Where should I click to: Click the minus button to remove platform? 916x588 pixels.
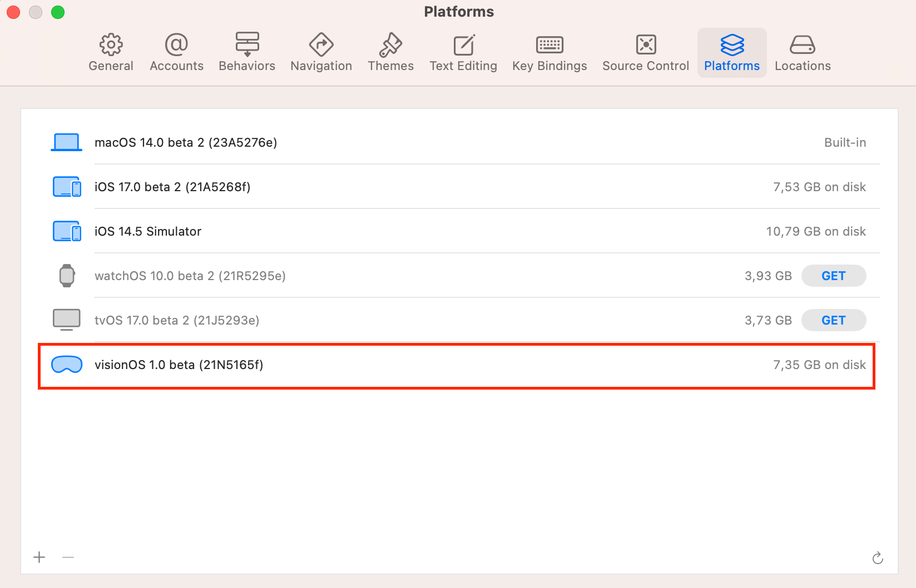coord(68,557)
